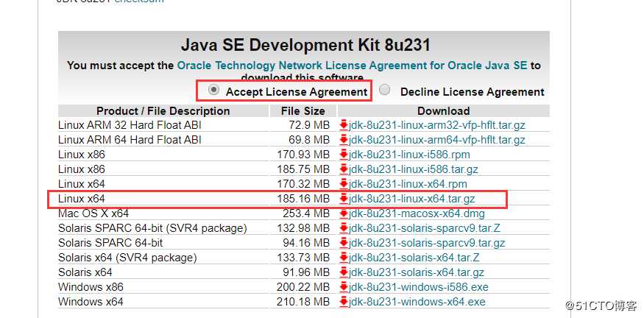Download jdk-8u231-linux-i586.tar.gz

pyautogui.click(x=413, y=169)
